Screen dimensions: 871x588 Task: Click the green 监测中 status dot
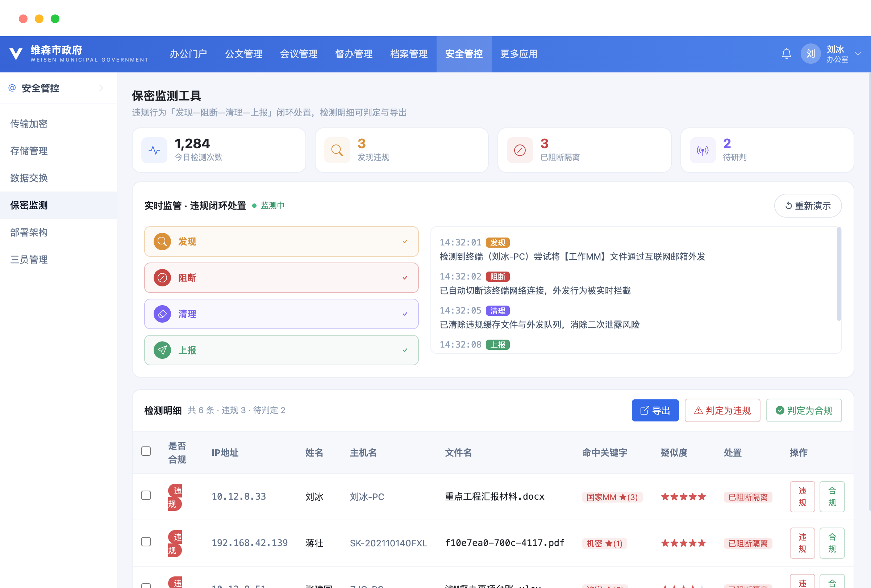pos(254,206)
